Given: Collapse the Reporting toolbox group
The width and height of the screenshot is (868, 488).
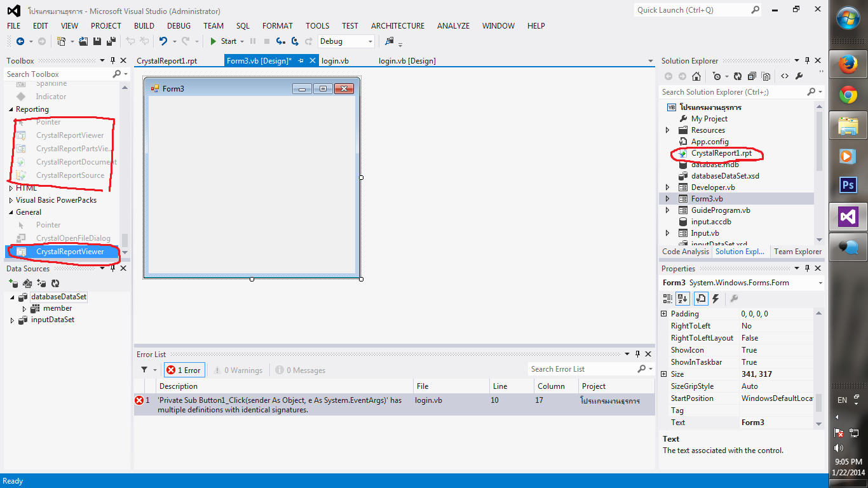Looking at the screenshot, I should [11, 110].
